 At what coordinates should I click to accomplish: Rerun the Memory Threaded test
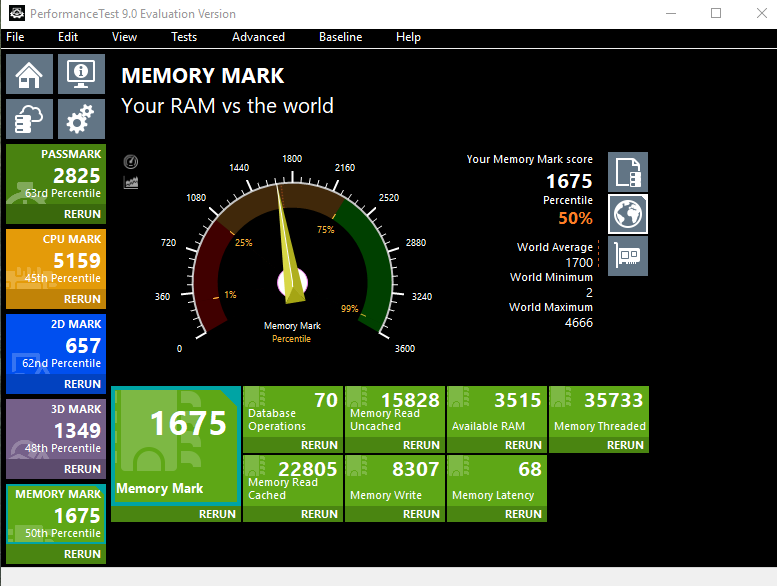(625, 445)
